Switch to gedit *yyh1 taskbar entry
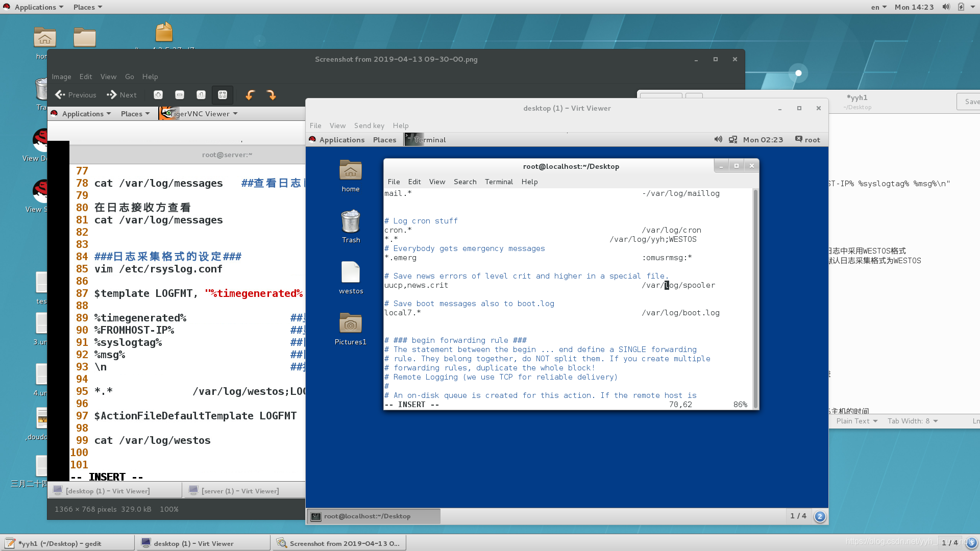 point(67,543)
